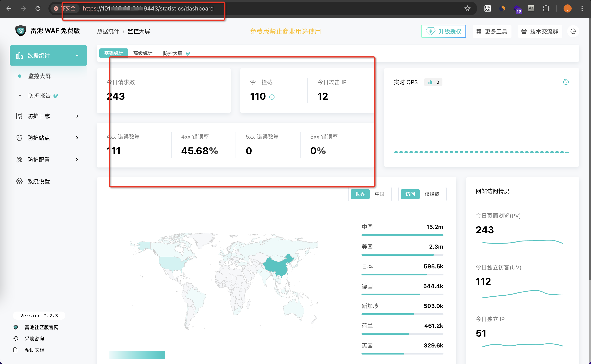Click the map gradient legend bar
This screenshot has width=591, height=364.
coord(137,355)
